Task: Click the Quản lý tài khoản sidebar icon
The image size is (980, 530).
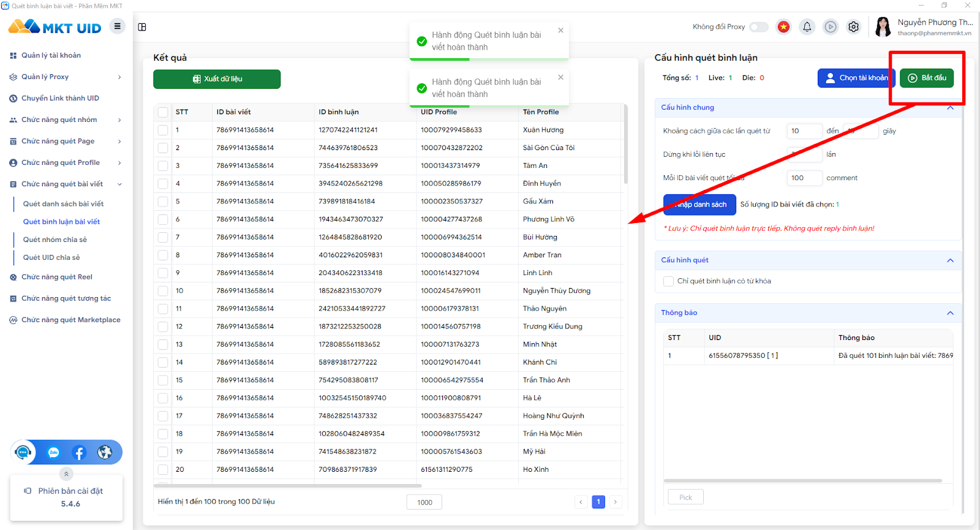Action: click(x=13, y=56)
